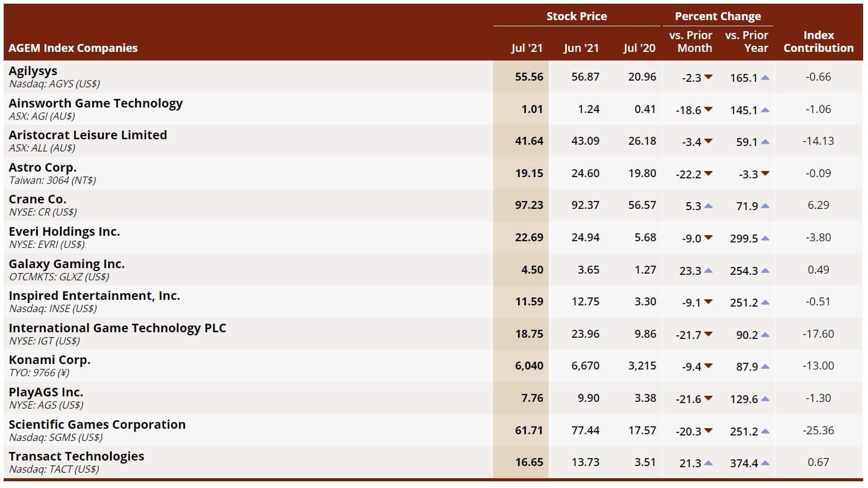Click the up arrow next to Galaxy Gaming 23.3

708,271
